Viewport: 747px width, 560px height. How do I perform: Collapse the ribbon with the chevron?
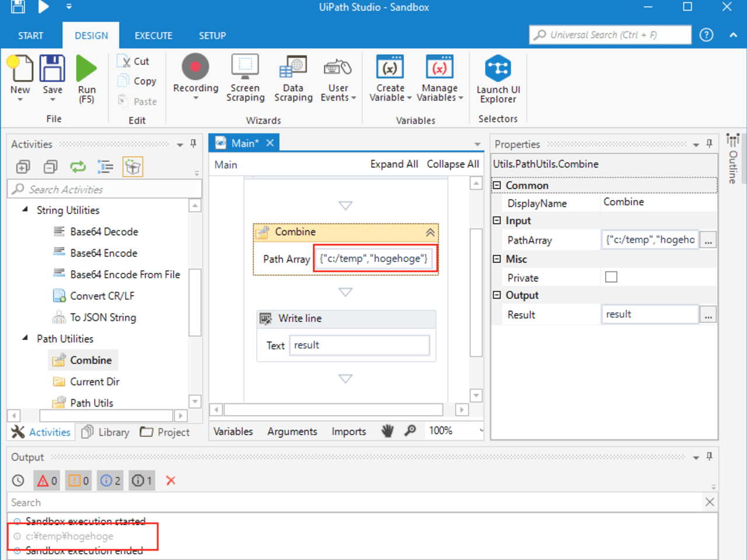coord(733,35)
